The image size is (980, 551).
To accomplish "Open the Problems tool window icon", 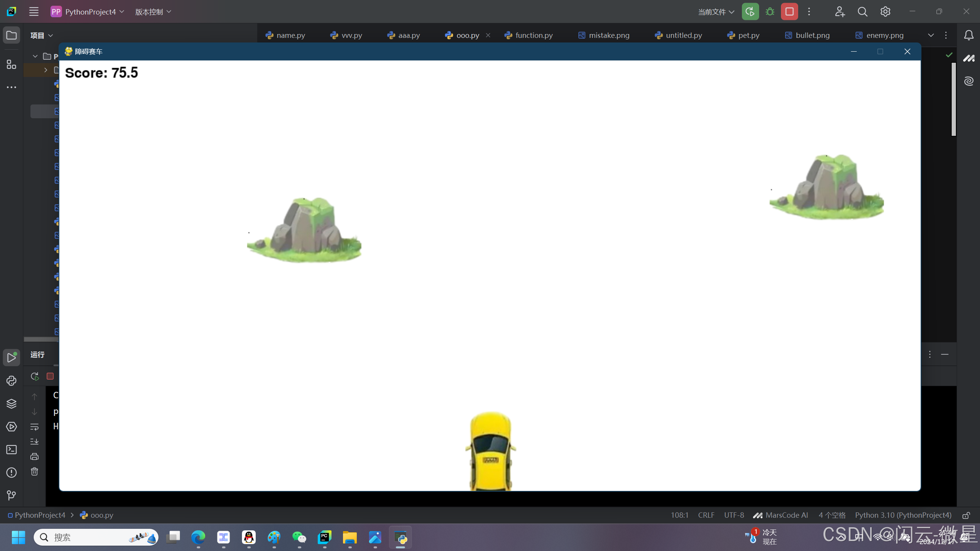I will (11, 473).
